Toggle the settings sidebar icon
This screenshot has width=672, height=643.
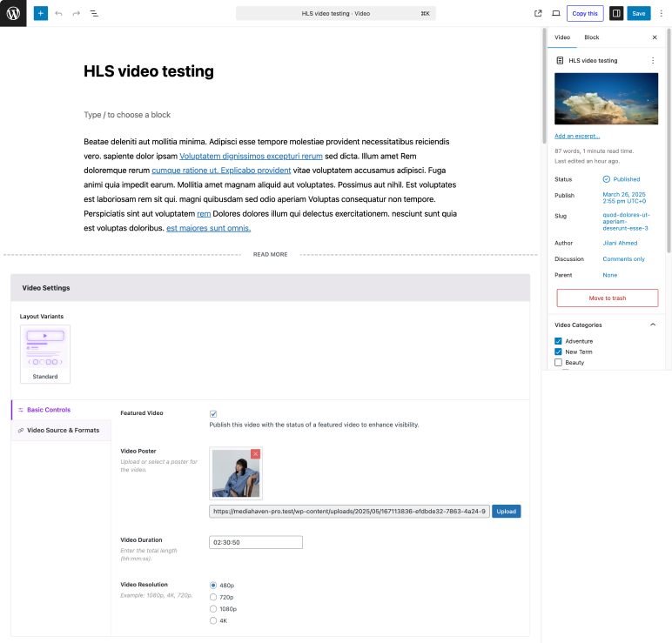point(616,14)
